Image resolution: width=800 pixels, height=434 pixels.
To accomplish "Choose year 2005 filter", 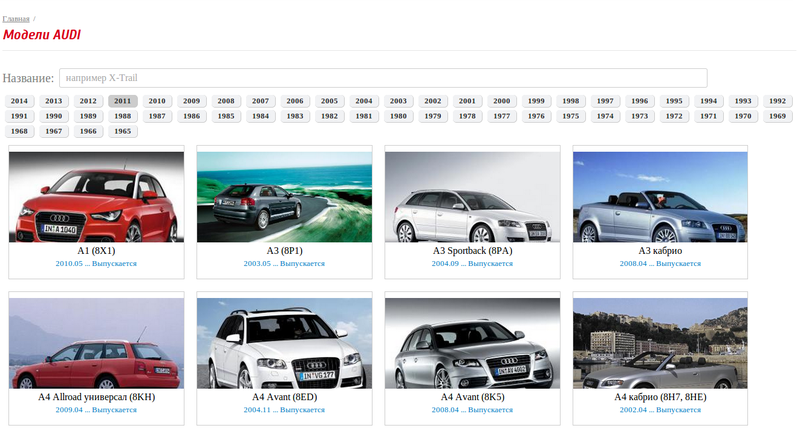I will [x=329, y=101].
